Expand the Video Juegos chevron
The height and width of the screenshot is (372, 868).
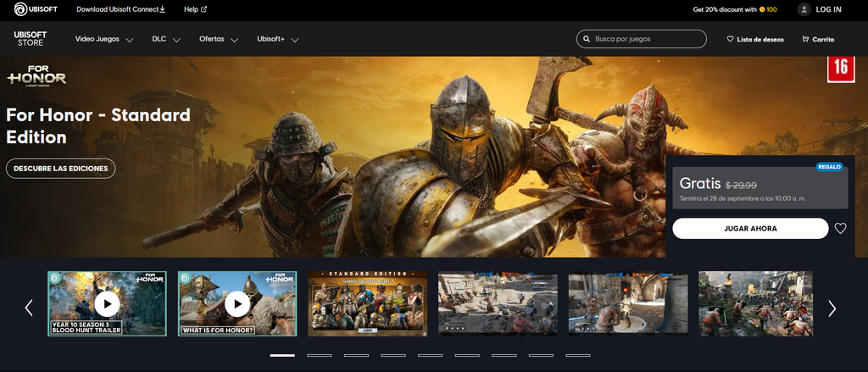tap(130, 40)
